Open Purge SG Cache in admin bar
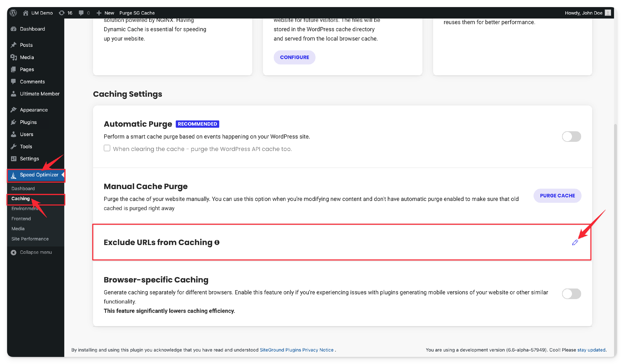624x364 pixels. (137, 13)
